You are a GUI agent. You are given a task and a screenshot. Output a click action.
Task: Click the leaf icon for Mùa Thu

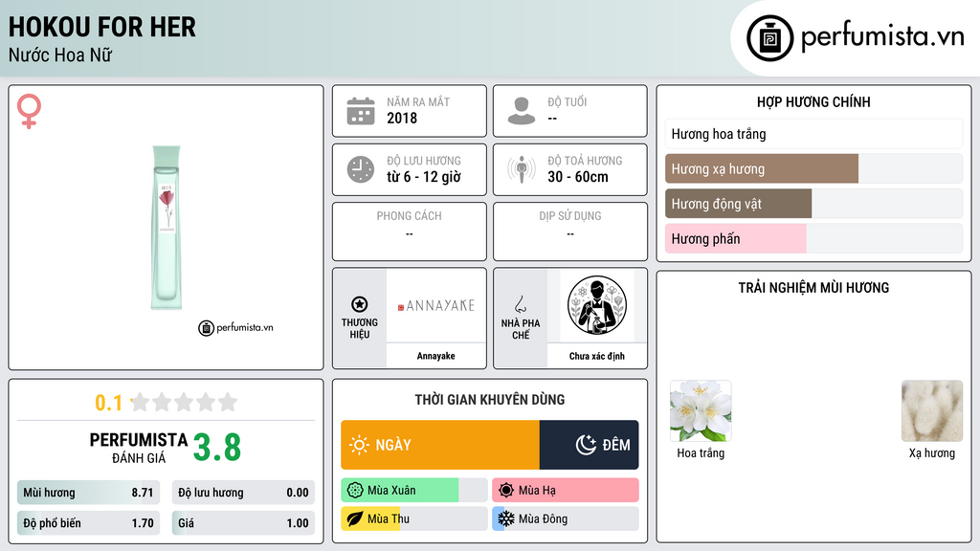[x=355, y=518]
